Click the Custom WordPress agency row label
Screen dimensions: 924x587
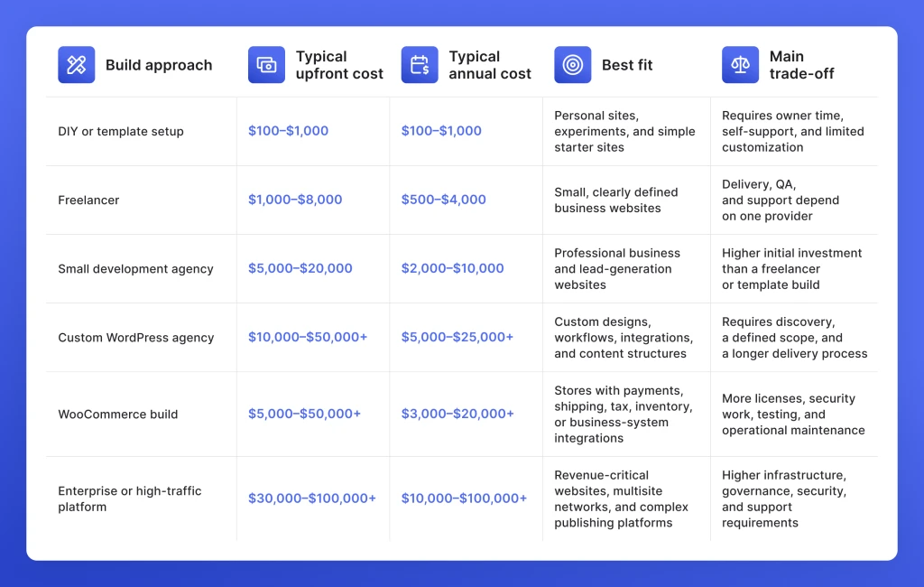135,338
